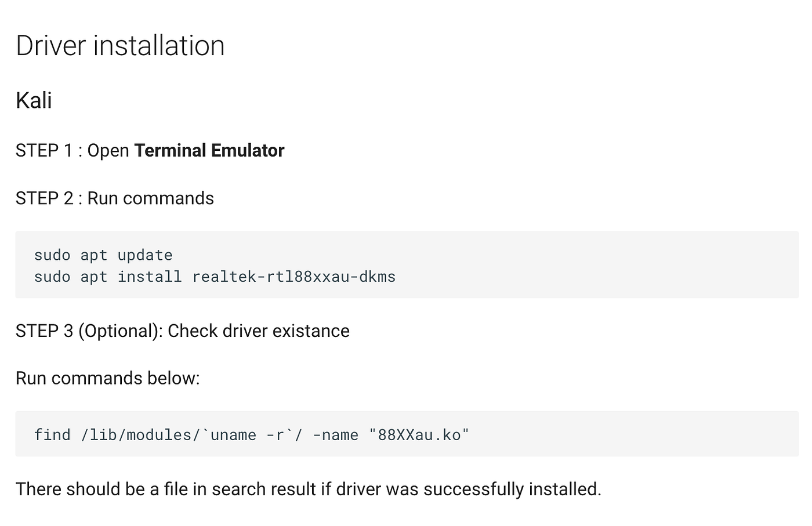The width and height of the screenshot is (812, 526).
Task: Click the 'Run commands below:' line
Action: [x=108, y=378]
